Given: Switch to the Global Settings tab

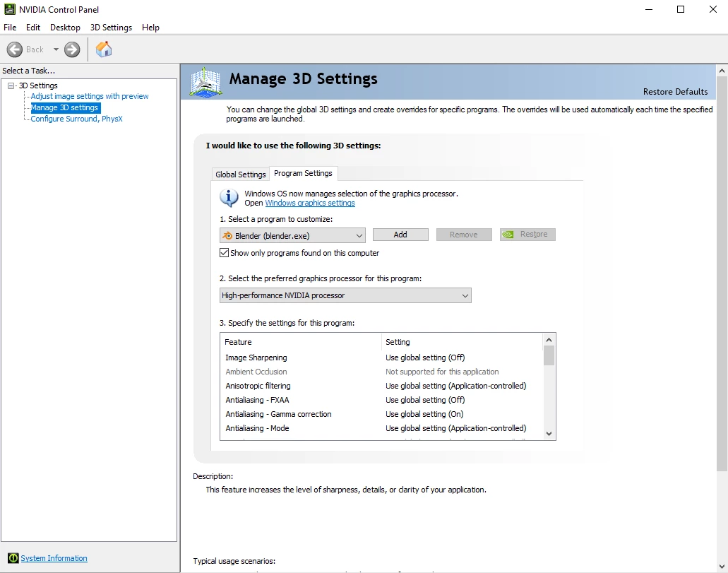Looking at the screenshot, I should [x=241, y=175].
